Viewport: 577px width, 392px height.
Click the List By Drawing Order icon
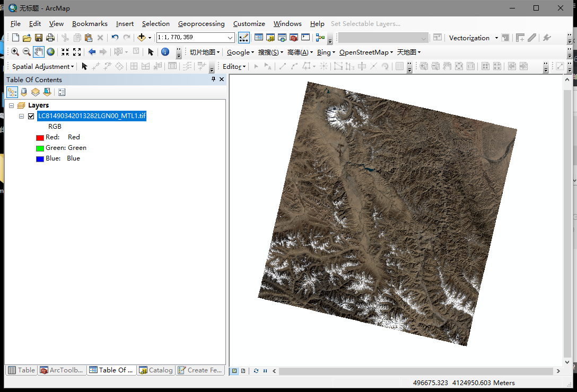click(x=12, y=92)
